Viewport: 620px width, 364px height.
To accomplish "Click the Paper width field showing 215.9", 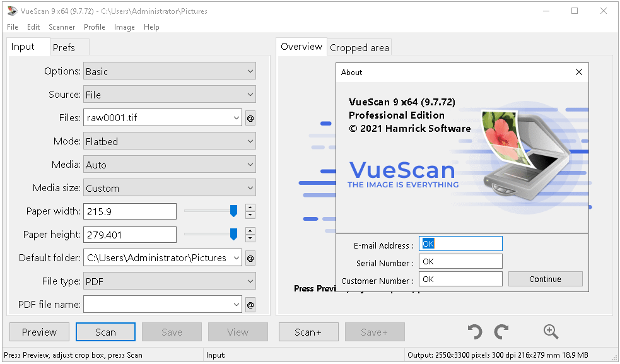I will 130,211.
